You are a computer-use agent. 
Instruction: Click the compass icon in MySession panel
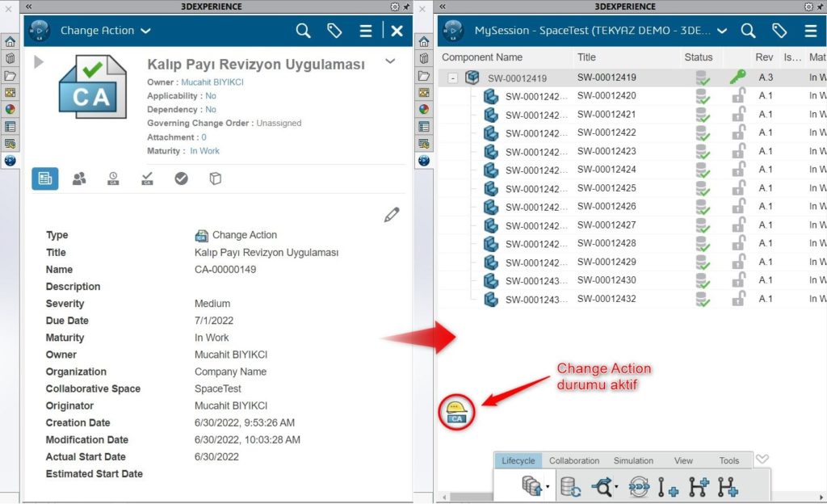[453, 31]
